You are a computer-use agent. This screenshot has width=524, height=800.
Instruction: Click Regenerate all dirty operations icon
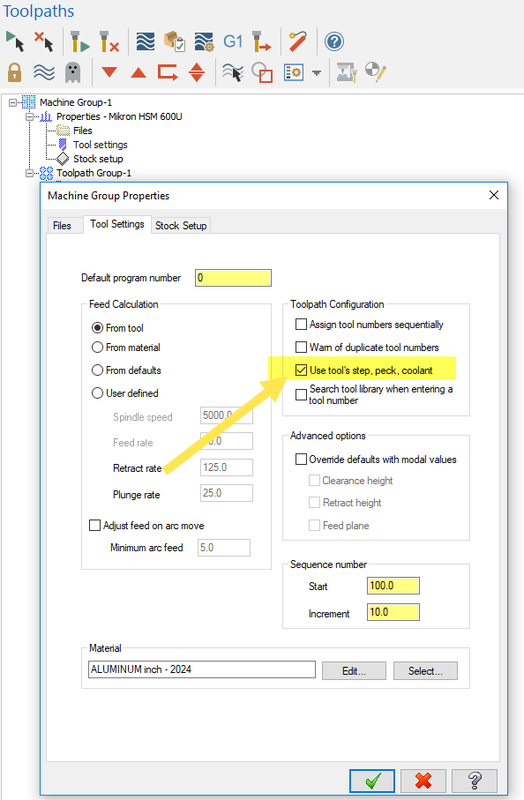coord(109,41)
